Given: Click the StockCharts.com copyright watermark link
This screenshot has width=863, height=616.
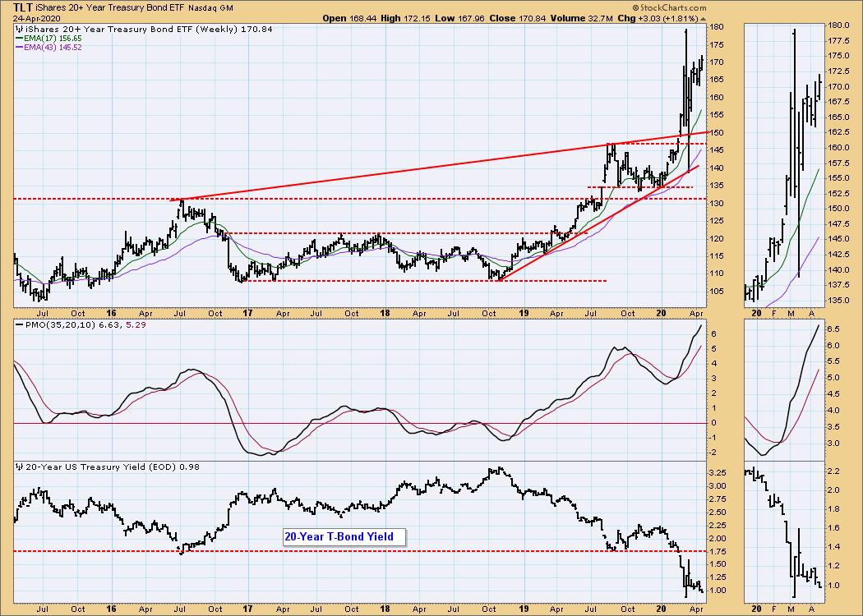Looking at the screenshot, I should (669, 8).
